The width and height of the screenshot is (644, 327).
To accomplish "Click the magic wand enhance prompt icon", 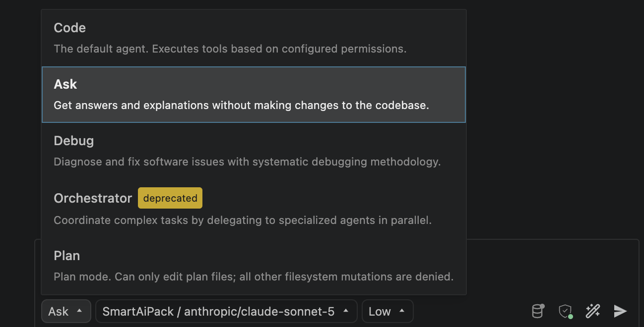I will tap(593, 311).
